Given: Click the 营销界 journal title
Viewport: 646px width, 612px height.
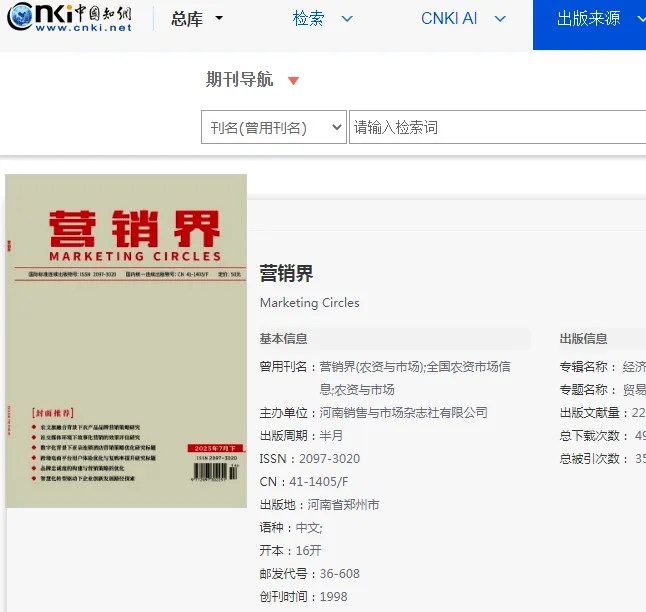Looking at the screenshot, I should click(x=286, y=274).
